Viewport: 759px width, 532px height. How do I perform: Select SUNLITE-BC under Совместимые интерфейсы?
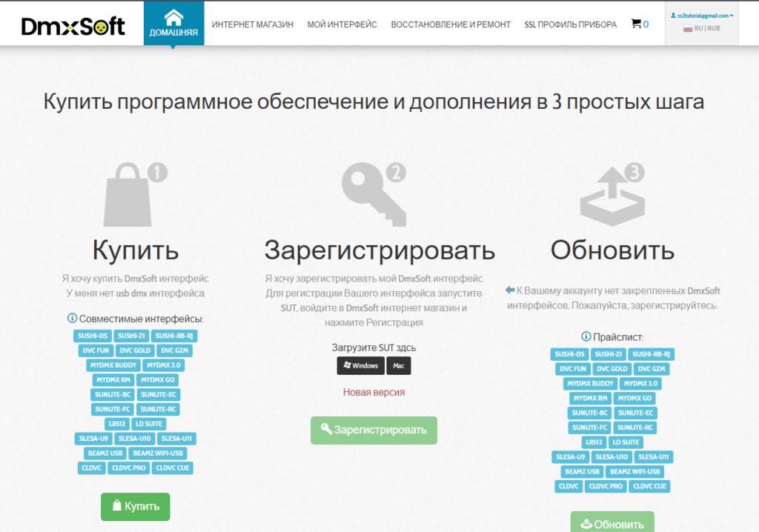113,394
